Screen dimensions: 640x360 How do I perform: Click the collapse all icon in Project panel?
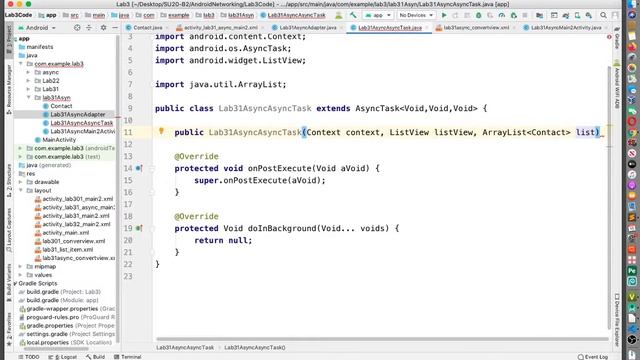coord(89,28)
